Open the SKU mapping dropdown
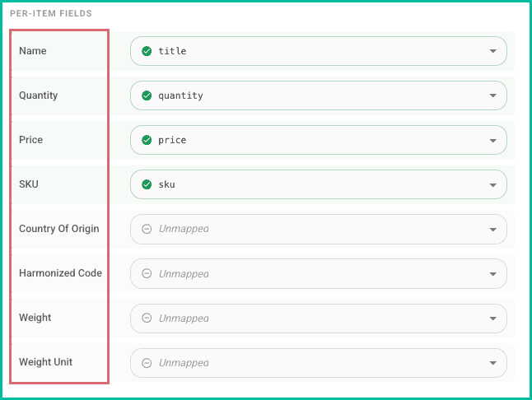 tap(318, 184)
